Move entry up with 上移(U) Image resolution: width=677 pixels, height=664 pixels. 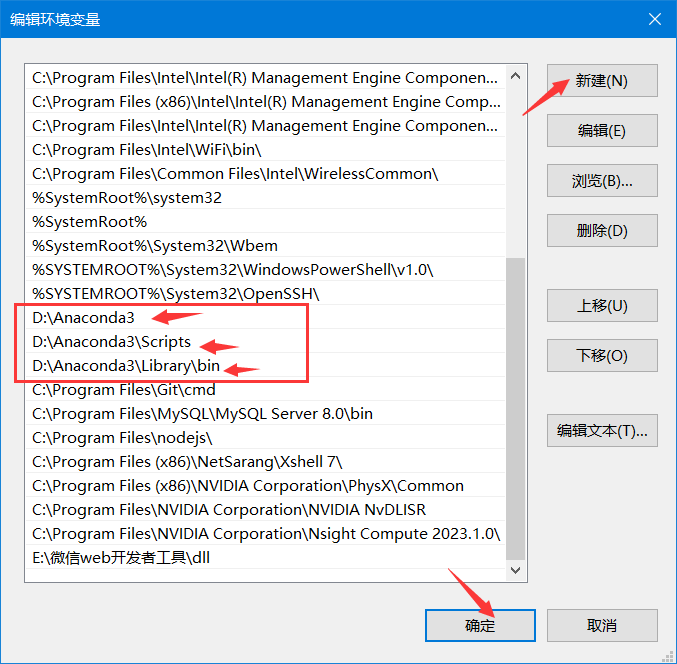[602, 306]
